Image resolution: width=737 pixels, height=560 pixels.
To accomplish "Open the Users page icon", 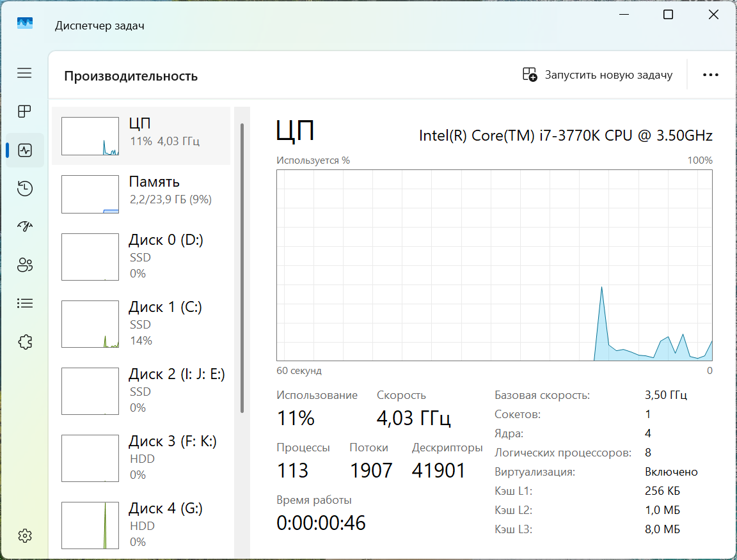I will click(x=24, y=265).
